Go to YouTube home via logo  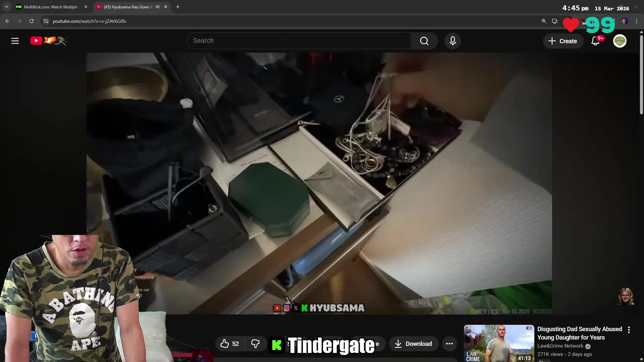pyautogui.click(x=48, y=41)
